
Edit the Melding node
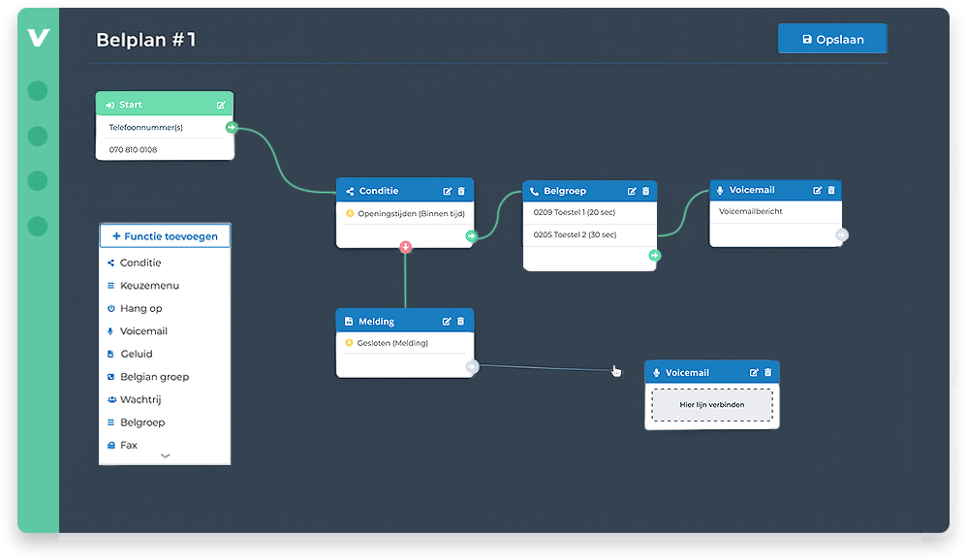447,322
